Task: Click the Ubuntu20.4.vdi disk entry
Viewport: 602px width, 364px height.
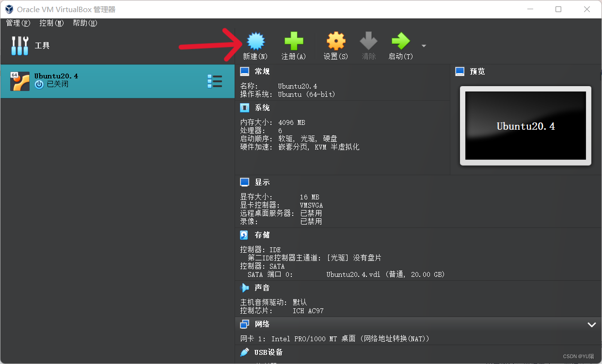Action: pyautogui.click(x=385, y=274)
